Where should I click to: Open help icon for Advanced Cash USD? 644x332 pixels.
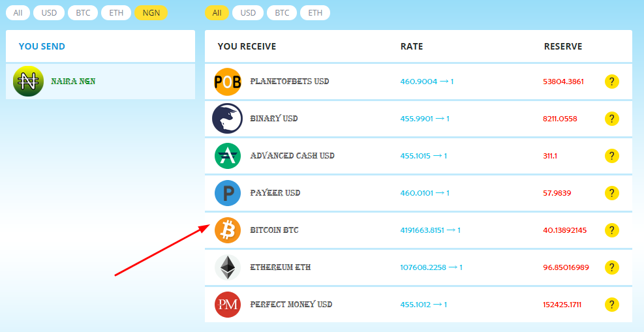612,156
